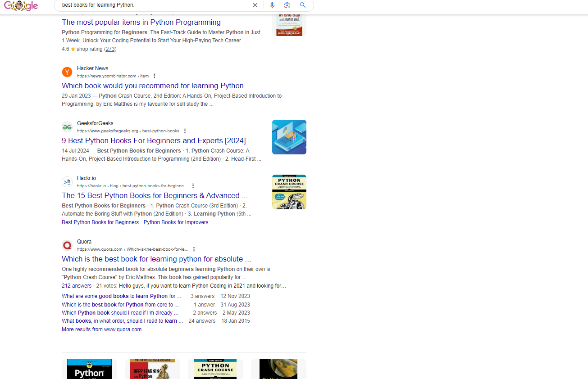Select the Python for Dummies book card

(89, 369)
